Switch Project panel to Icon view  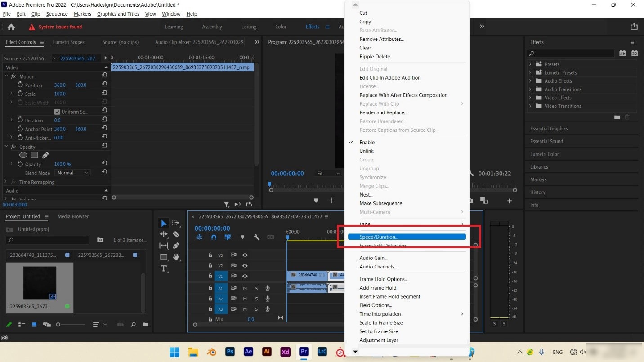pyautogui.click(x=34, y=324)
